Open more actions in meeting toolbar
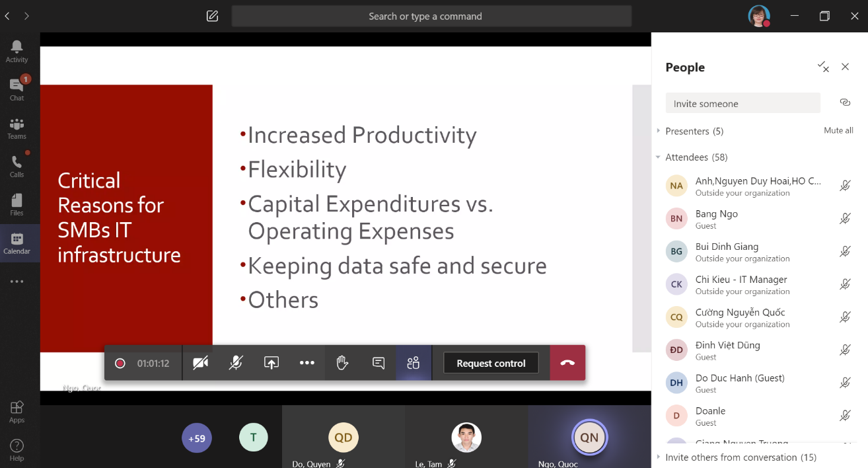 pyautogui.click(x=307, y=363)
